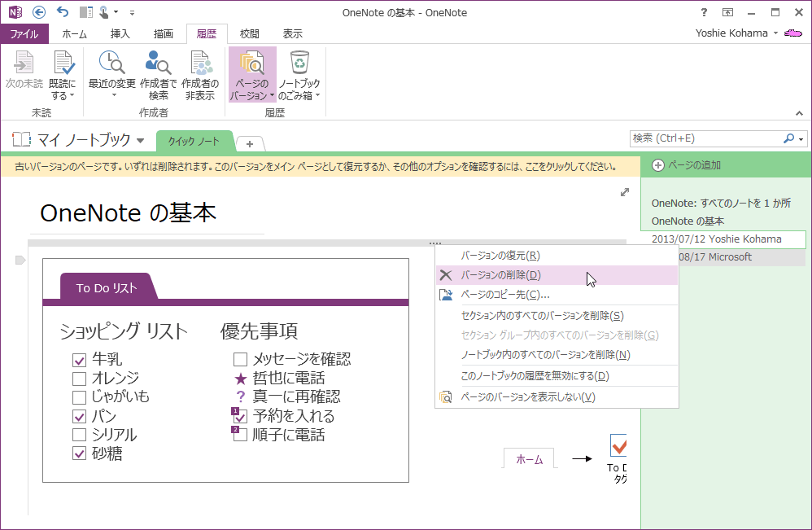Expand the 最近の変更 dropdown arrow
The height and width of the screenshot is (530, 812).
click(114, 95)
